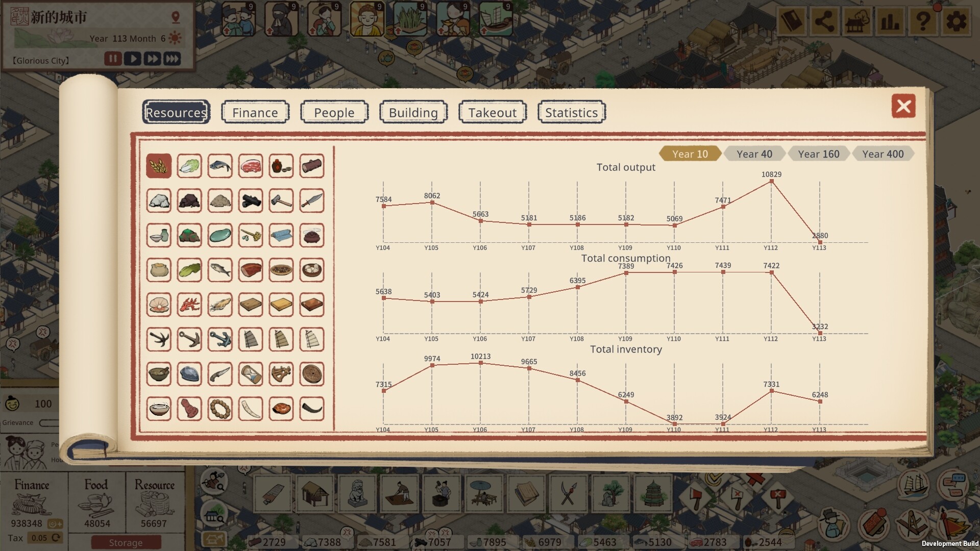Open the Building tab

tap(413, 112)
